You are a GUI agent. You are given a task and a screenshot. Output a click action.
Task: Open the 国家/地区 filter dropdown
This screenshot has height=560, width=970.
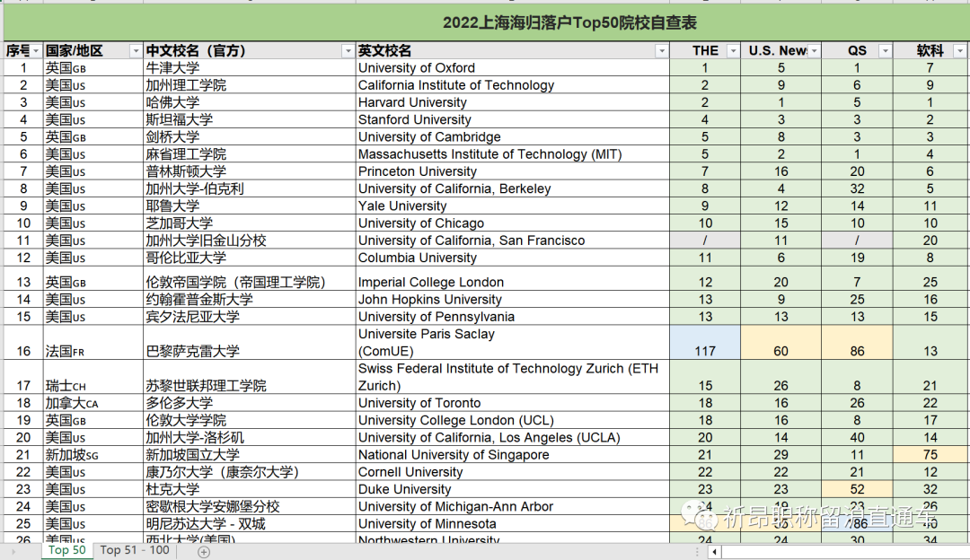pos(136,51)
